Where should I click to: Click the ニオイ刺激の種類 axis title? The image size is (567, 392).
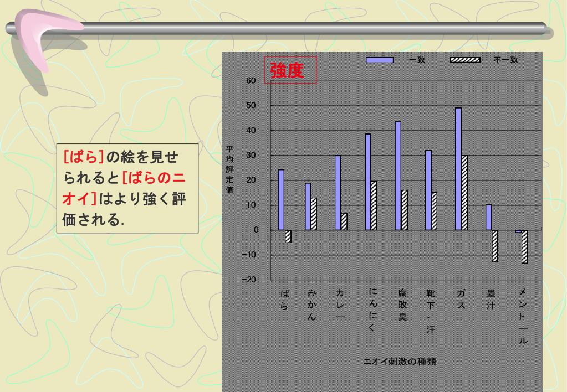[400, 362]
